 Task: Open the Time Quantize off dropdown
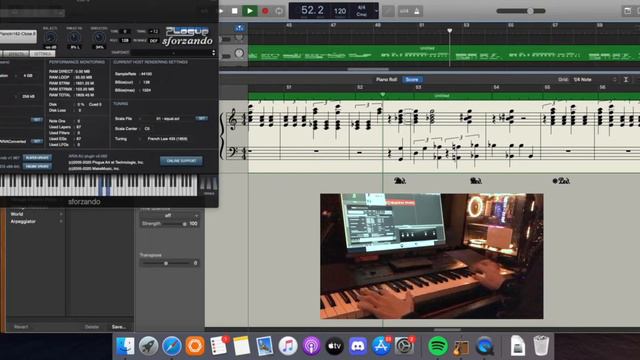pyautogui.click(x=170, y=216)
